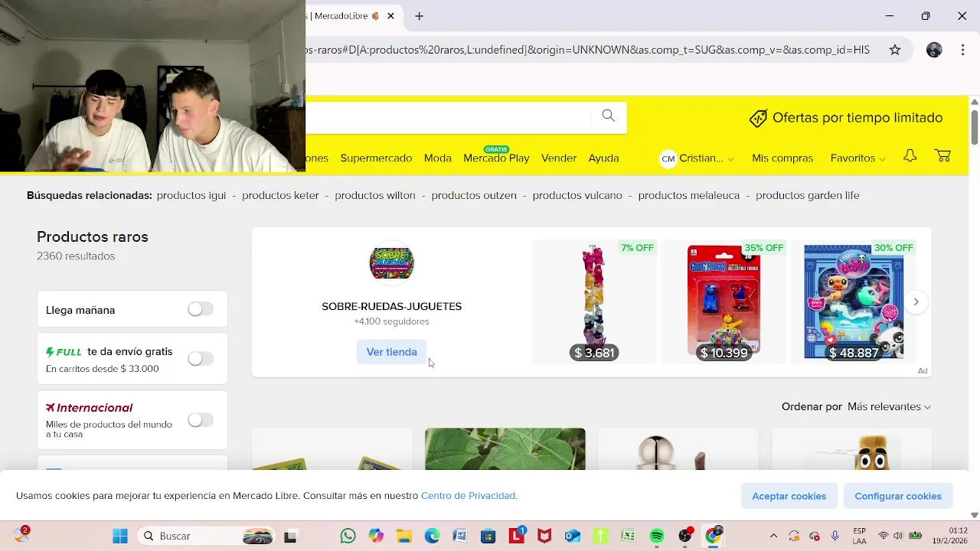Expand the Cristian account menu
This screenshot has height=551, width=980.
[697, 158]
